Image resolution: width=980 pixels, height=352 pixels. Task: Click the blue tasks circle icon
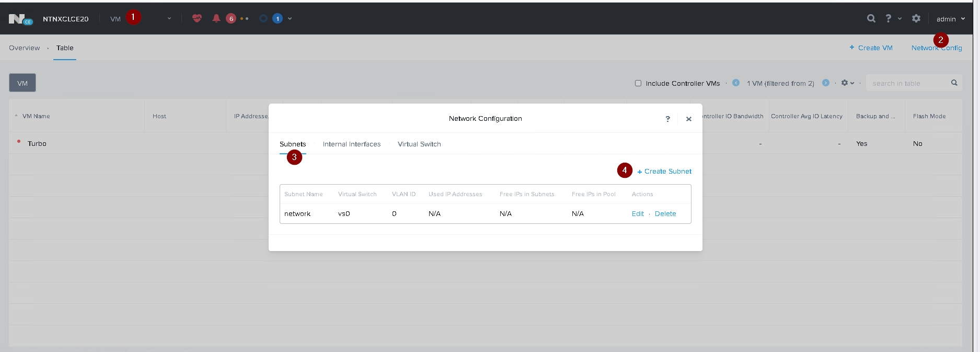click(x=263, y=18)
